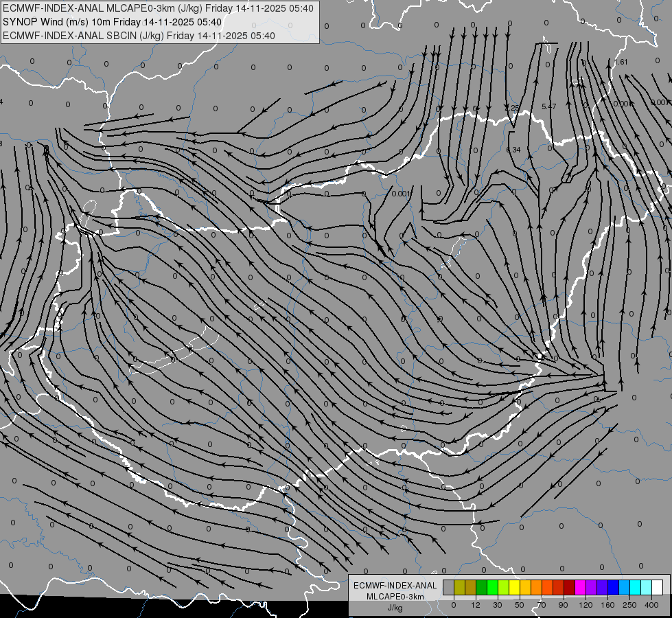Click the J/kg unit label in legend
Image resolution: width=672 pixels, height=618 pixels.
(x=395, y=608)
